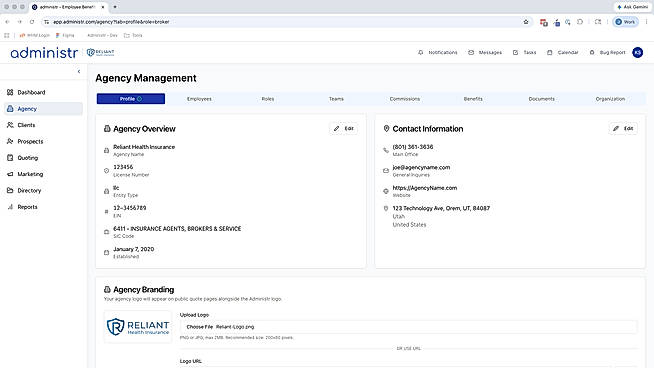
Task: Open the Calendar in top bar
Action: pyautogui.click(x=563, y=53)
